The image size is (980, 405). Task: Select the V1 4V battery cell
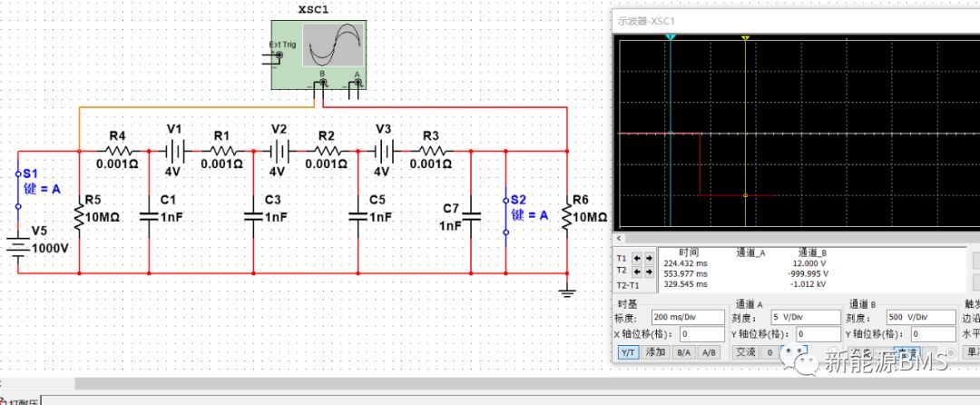174,152
